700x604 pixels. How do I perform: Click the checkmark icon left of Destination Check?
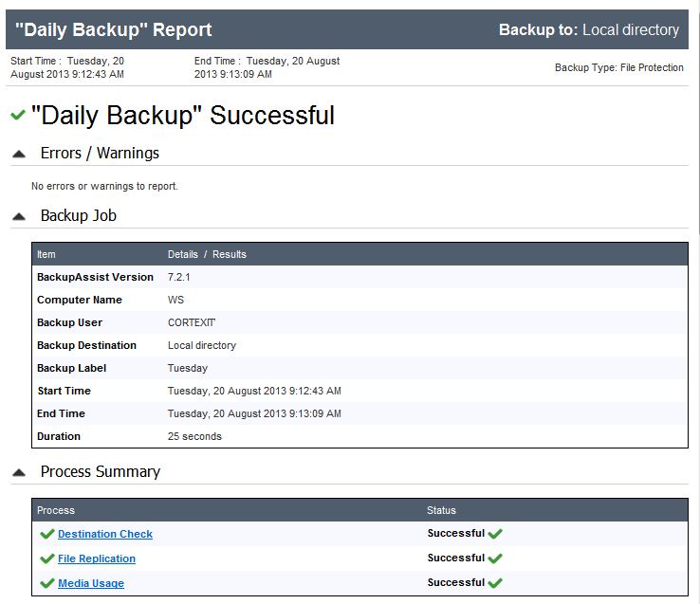(x=46, y=534)
